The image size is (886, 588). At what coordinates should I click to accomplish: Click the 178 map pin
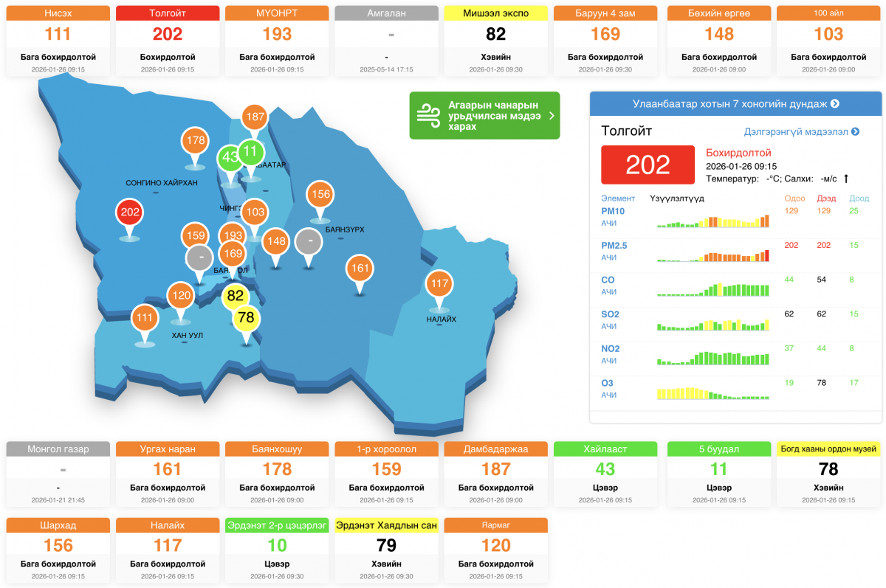pos(196,141)
